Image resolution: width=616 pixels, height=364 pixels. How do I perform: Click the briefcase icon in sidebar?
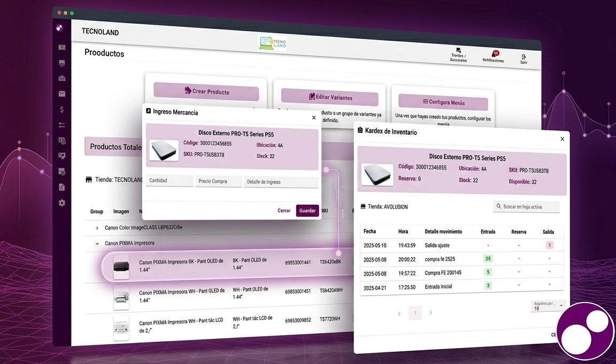click(62, 79)
